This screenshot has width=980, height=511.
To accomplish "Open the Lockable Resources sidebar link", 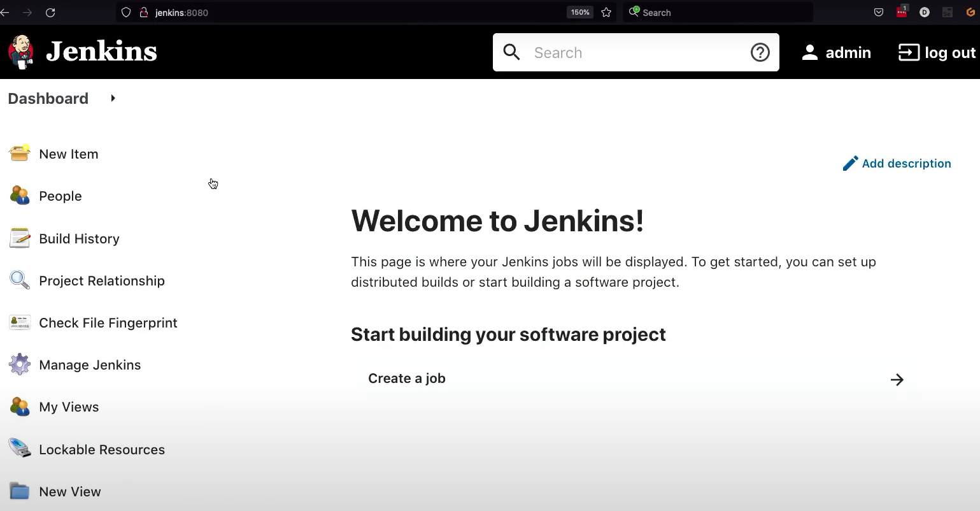I will click(102, 450).
